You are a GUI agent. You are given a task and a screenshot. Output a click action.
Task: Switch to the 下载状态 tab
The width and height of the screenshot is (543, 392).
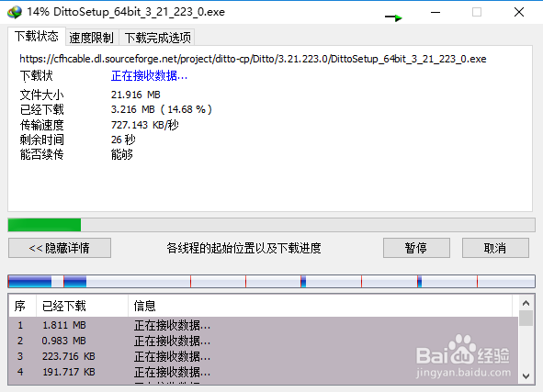click(37, 37)
